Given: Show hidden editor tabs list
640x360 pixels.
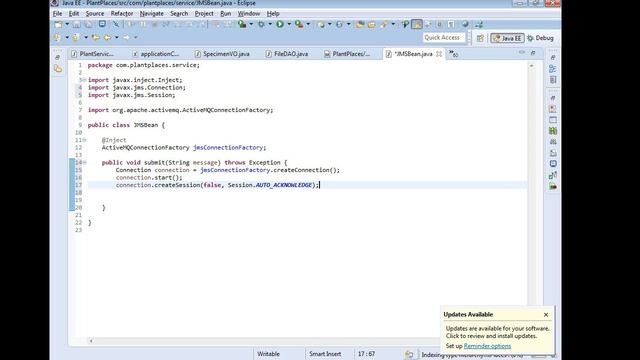Looking at the screenshot, I should pos(453,53).
